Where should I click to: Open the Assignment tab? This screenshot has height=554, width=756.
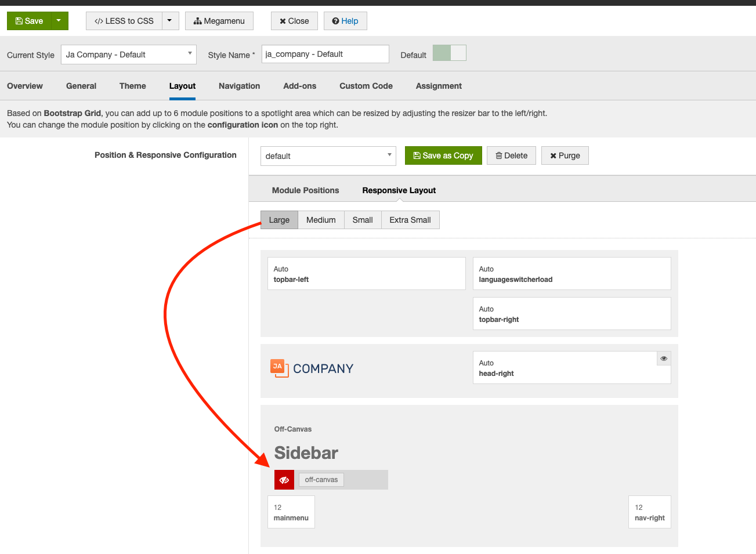pos(439,86)
